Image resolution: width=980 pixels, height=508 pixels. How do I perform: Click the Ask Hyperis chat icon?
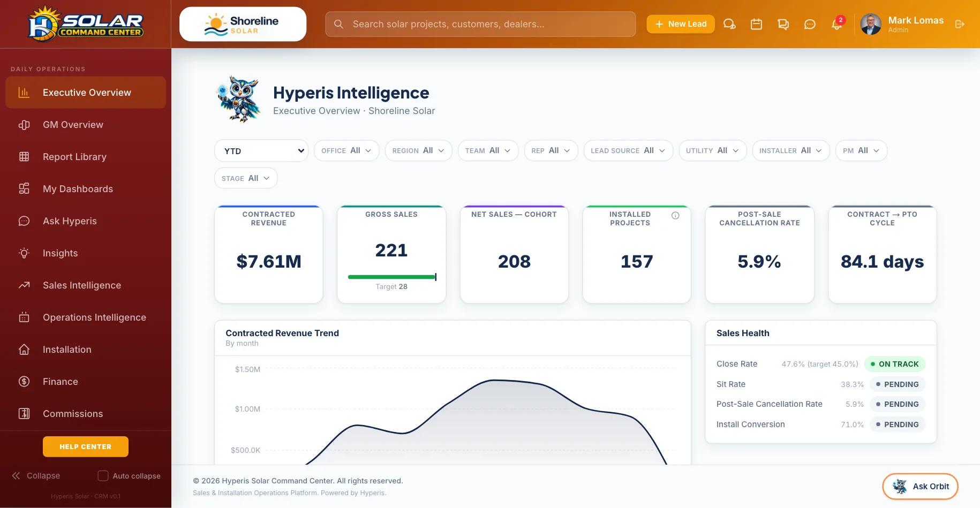[x=24, y=221]
